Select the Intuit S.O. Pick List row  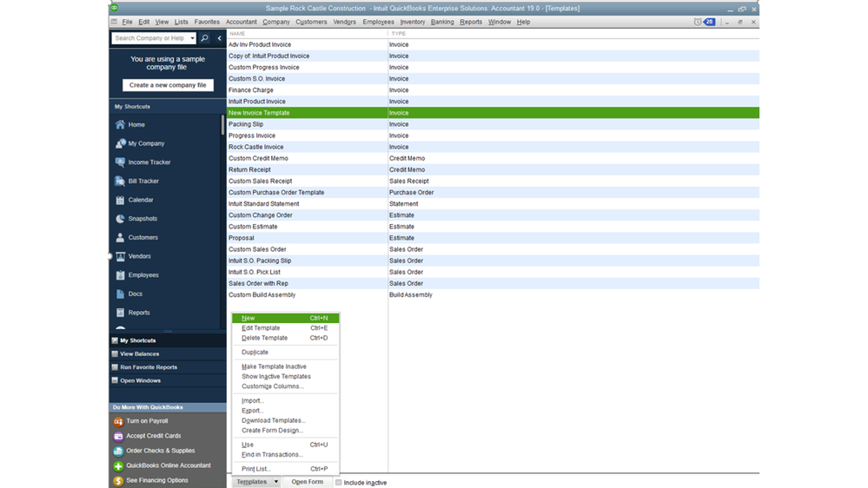(x=493, y=272)
